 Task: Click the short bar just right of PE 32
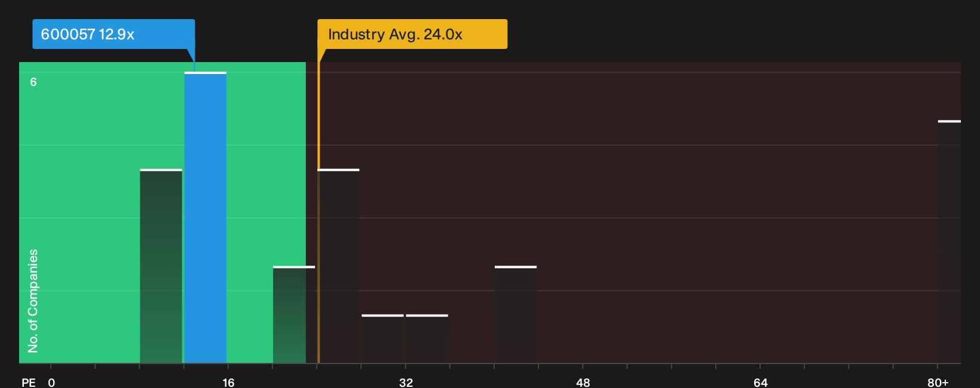click(x=427, y=339)
